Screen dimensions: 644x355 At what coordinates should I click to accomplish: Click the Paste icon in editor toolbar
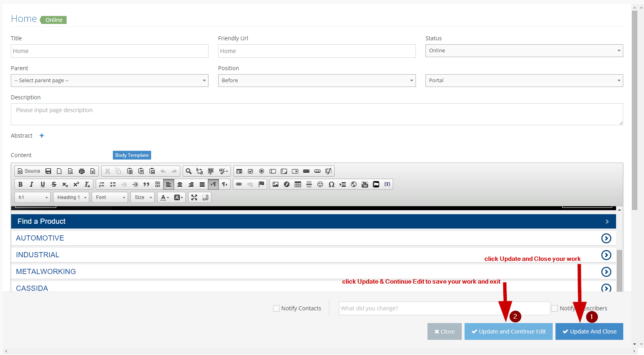(x=130, y=171)
